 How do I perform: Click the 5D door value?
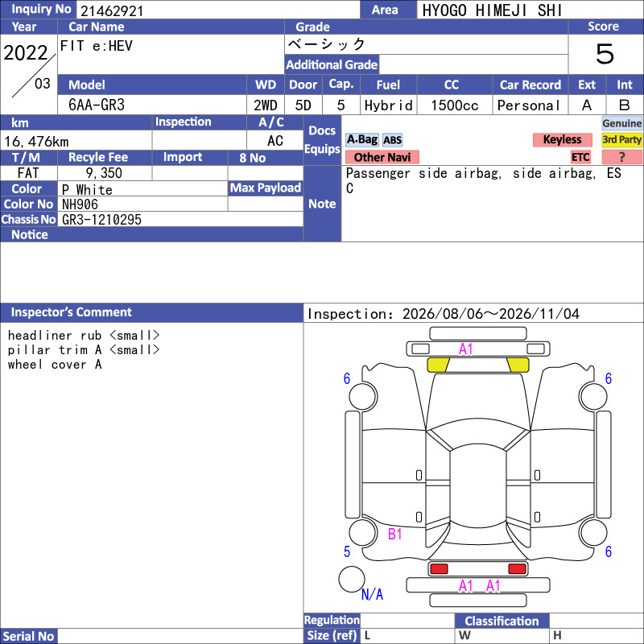click(x=303, y=105)
